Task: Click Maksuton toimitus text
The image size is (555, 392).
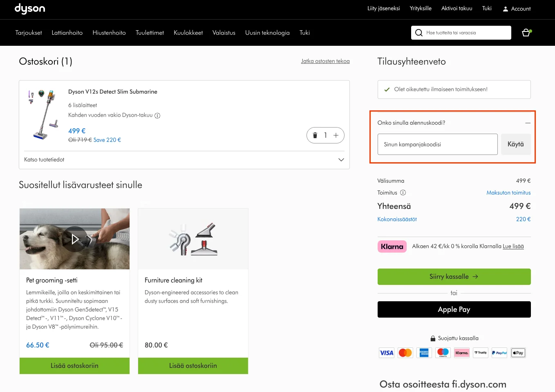Action: [x=508, y=193]
